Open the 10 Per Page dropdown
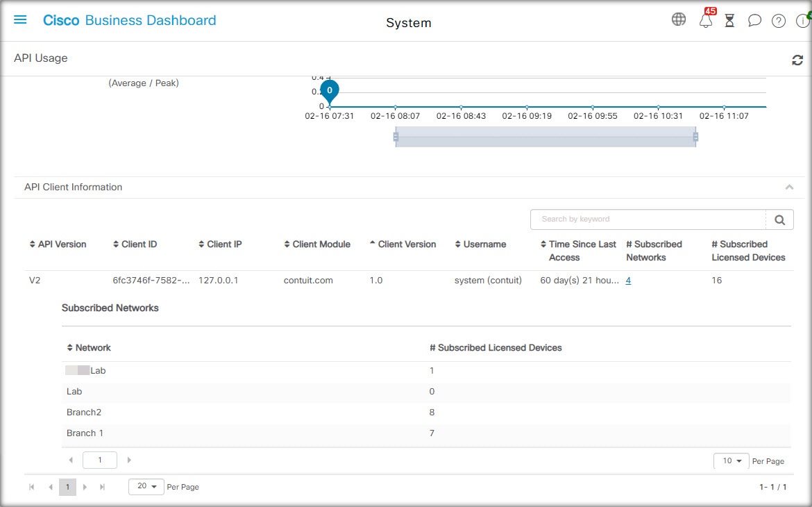 [731, 461]
